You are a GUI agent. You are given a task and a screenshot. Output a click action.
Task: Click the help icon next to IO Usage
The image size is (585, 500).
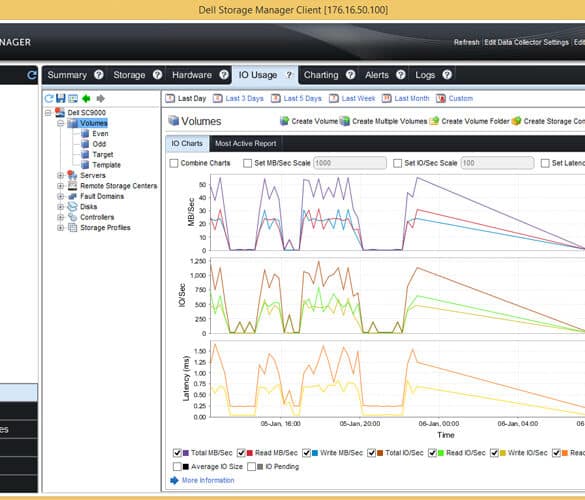pyautogui.click(x=289, y=75)
